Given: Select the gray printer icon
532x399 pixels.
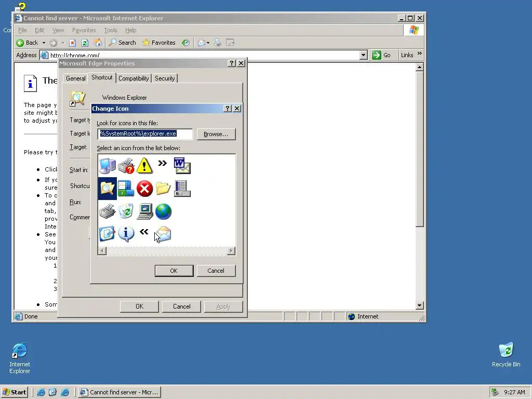Looking at the screenshot, I should (107, 211).
